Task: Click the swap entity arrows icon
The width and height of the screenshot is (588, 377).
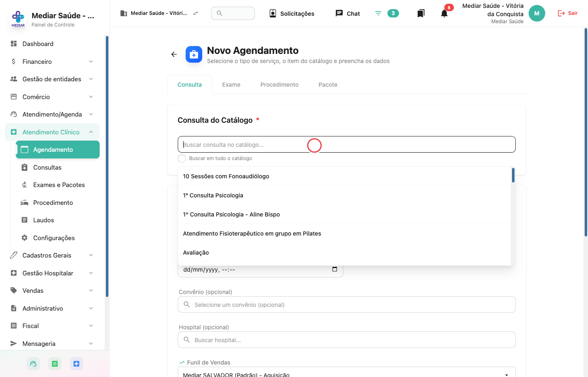Action: pyautogui.click(x=196, y=13)
